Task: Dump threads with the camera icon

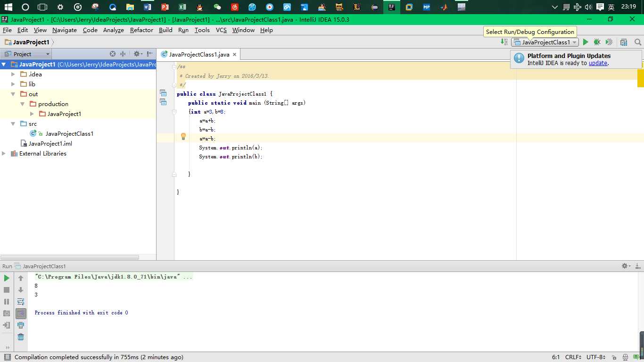Action: point(7,313)
